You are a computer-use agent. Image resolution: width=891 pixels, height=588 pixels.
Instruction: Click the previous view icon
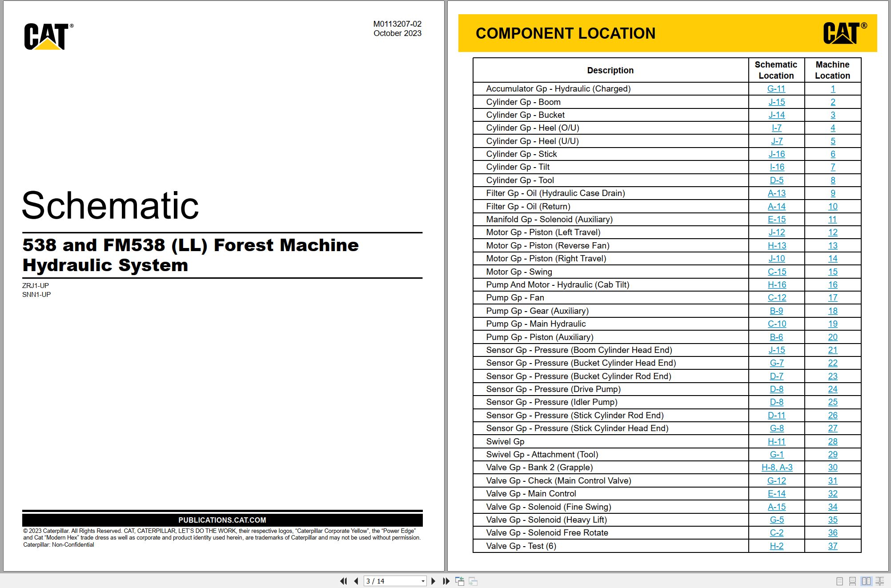(x=460, y=581)
